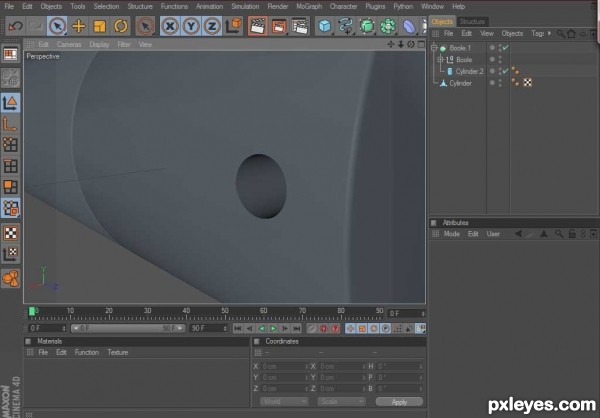Image resolution: width=600 pixels, height=418 pixels.
Task: Add Cube primitive object
Action: click(x=324, y=26)
